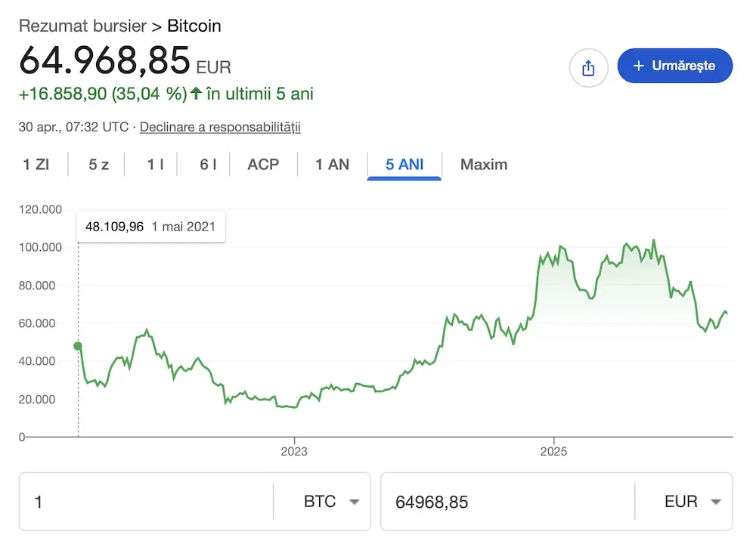This screenshot has width=756, height=541.
Task: Switch to the 6 l range tab
Action: 208,164
